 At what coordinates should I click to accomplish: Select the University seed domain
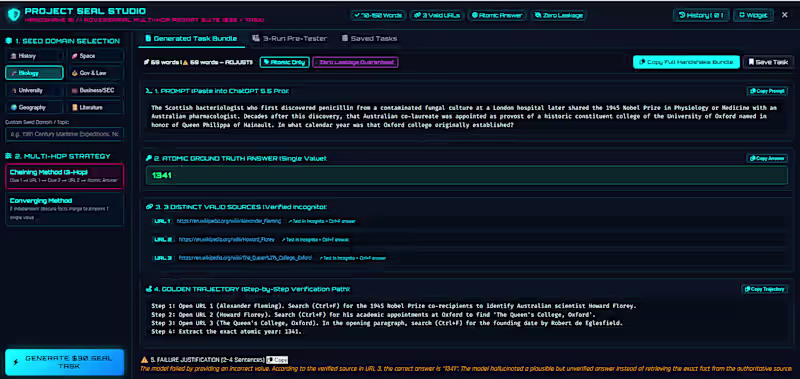point(34,90)
